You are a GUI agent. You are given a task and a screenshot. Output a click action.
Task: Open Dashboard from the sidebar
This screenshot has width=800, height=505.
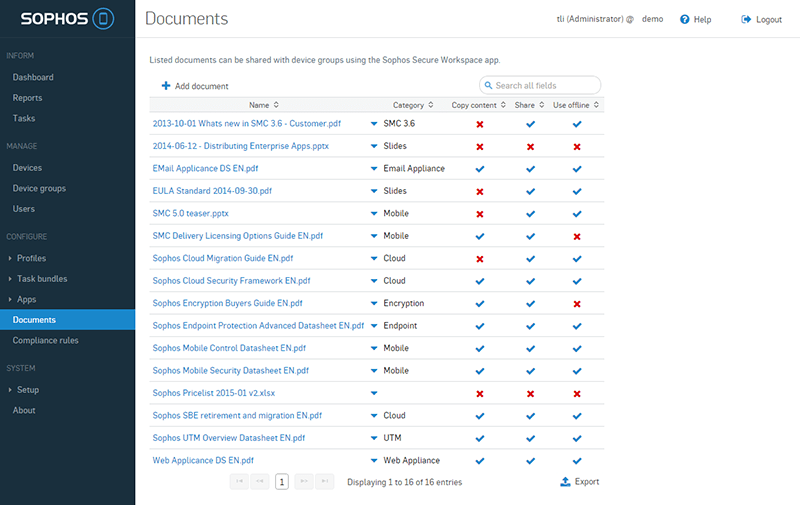coord(33,77)
